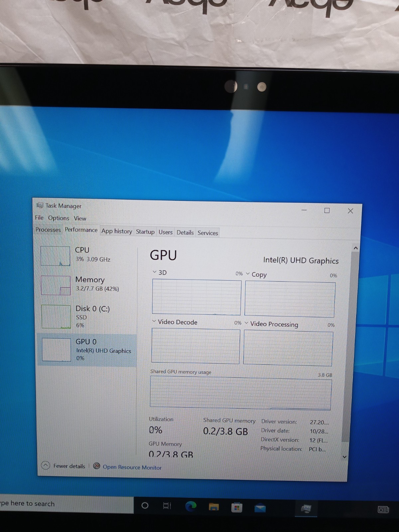
Task: Click Fewer details button
Action: tap(63, 465)
